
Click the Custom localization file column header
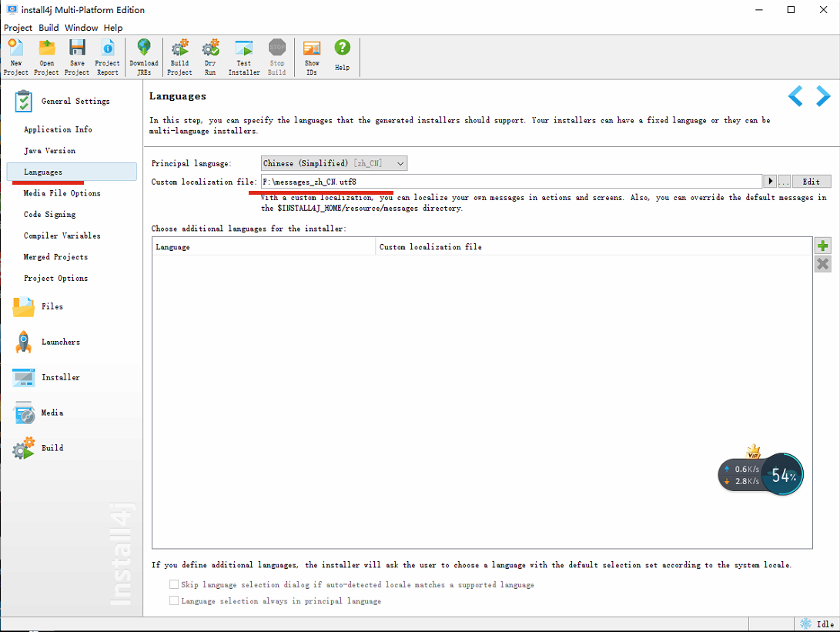pos(594,247)
